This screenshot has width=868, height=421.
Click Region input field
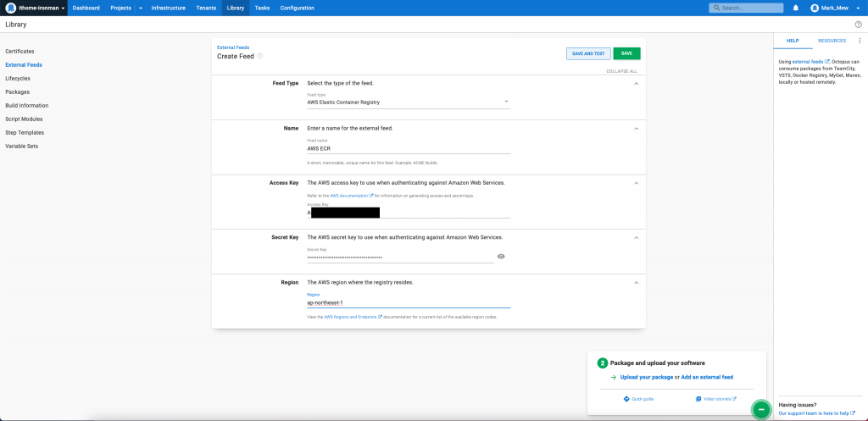(409, 302)
